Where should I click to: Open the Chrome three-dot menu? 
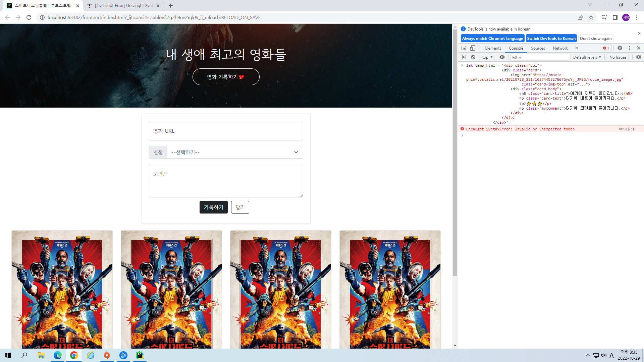tap(637, 17)
